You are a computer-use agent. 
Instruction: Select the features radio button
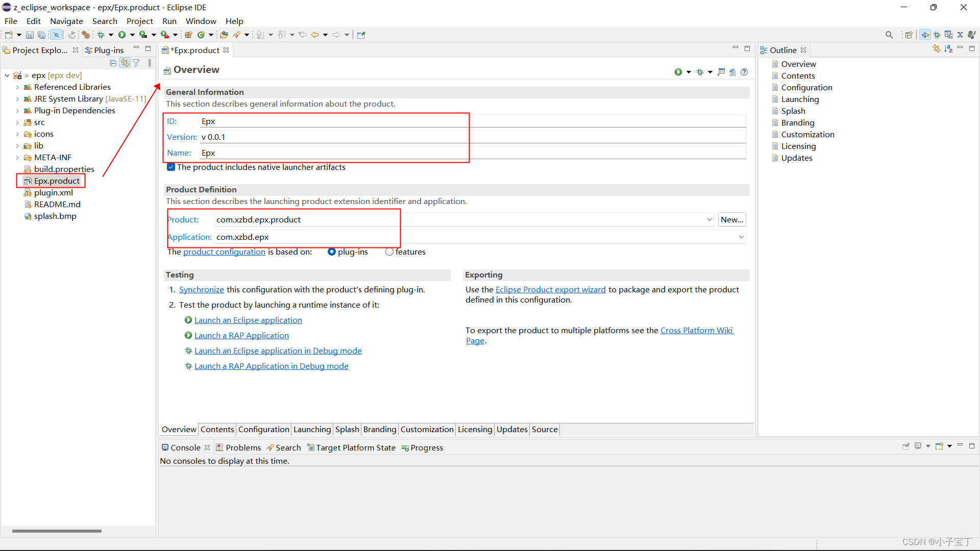point(389,251)
